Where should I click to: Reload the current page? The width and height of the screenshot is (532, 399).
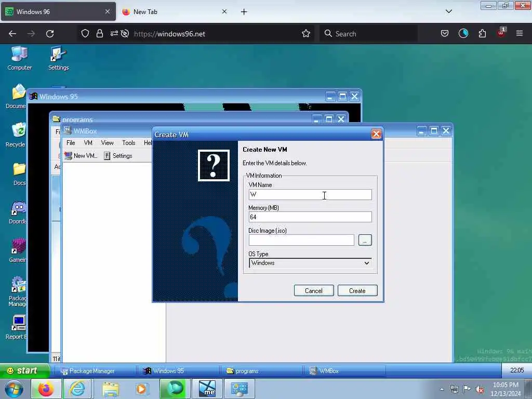click(50, 34)
